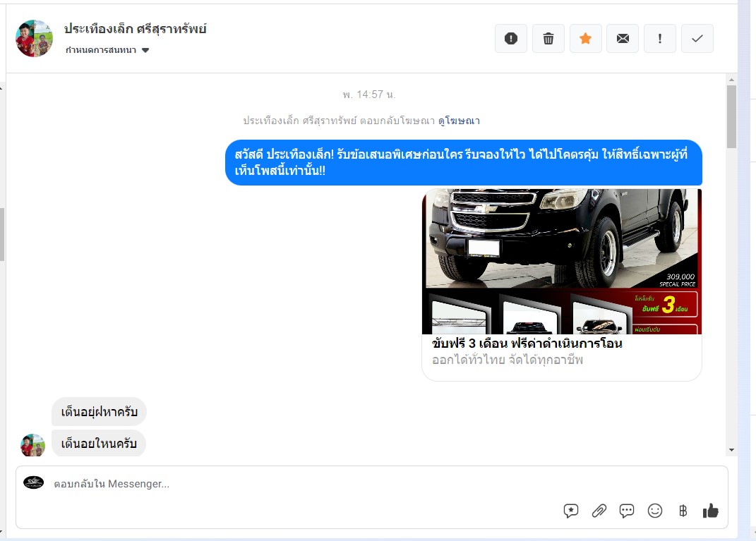Mark as unread using envelope icon
756x541 pixels.
623,39
